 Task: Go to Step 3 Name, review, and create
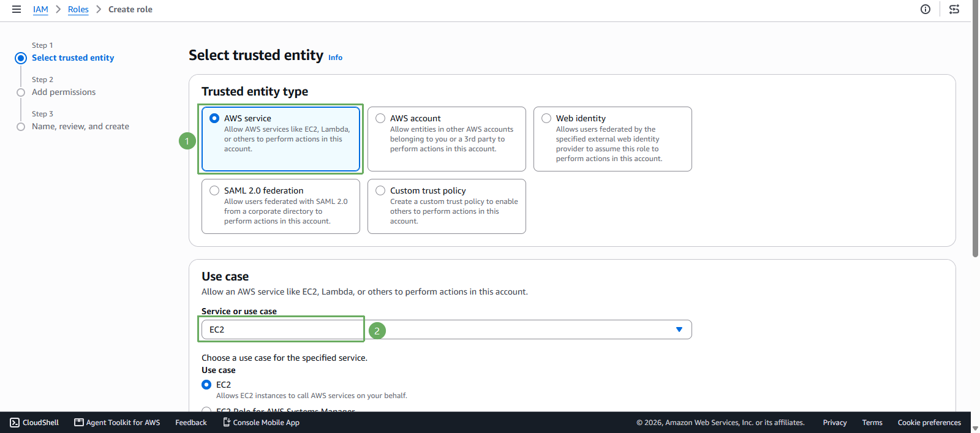pos(80,126)
